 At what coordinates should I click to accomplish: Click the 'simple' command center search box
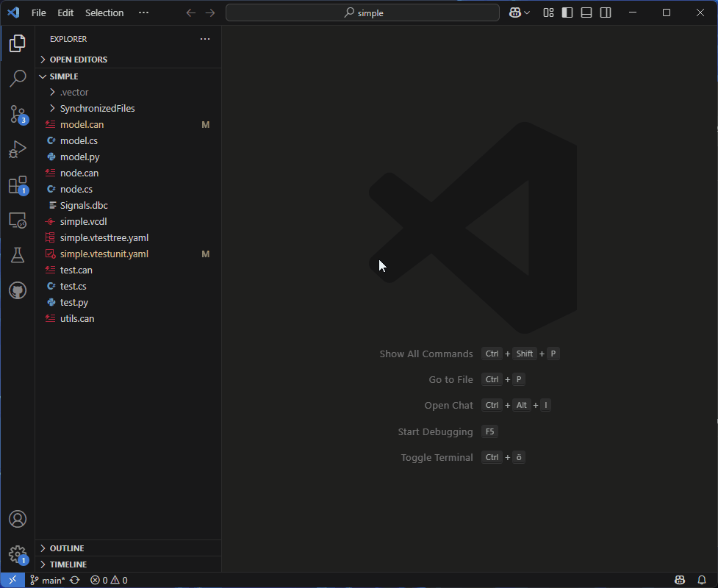tap(362, 12)
